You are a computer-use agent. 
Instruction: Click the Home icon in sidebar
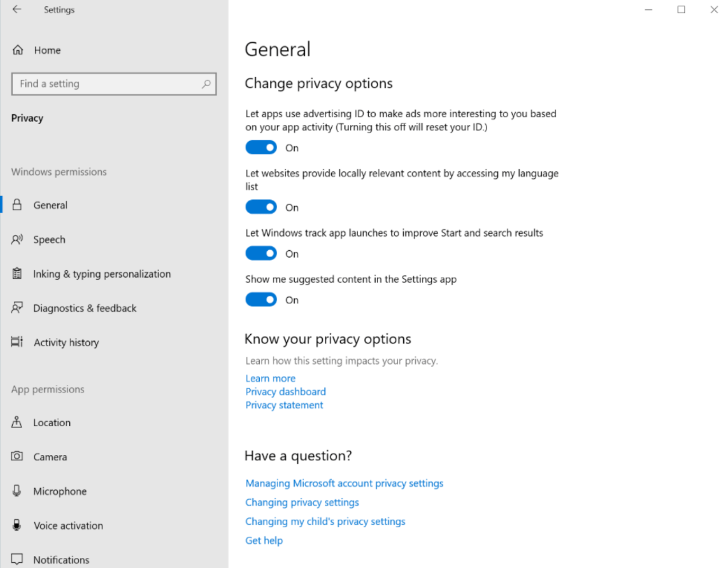point(17,50)
